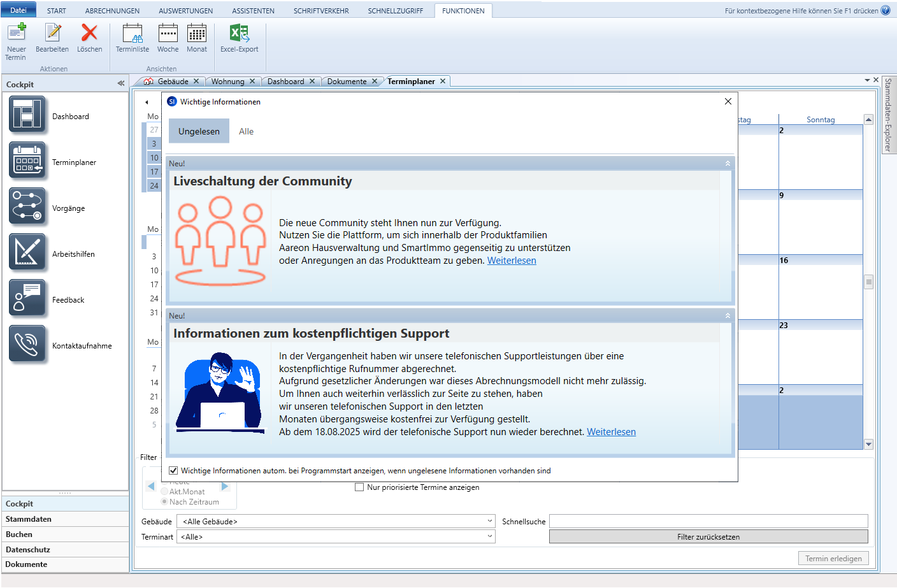Viewport: 897px width, 588px height.
Task: Open the Gebäude dropdown list
Action: point(489,521)
